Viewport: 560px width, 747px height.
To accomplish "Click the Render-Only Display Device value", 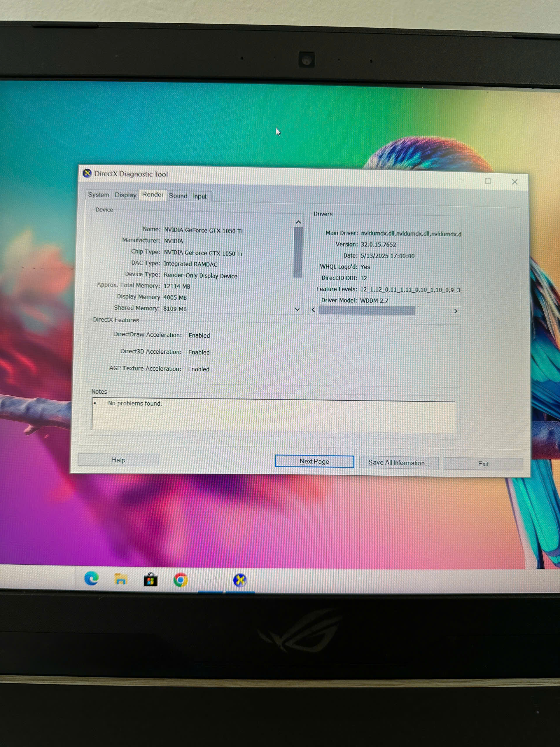I will coord(200,275).
